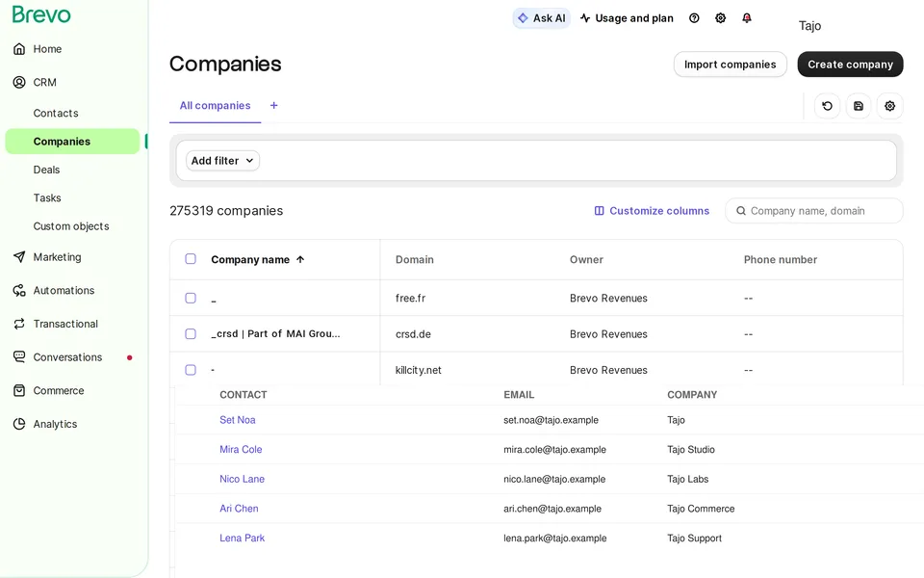Open the Nico Lane contact link
924x578 pixels.
click(242, 479)
